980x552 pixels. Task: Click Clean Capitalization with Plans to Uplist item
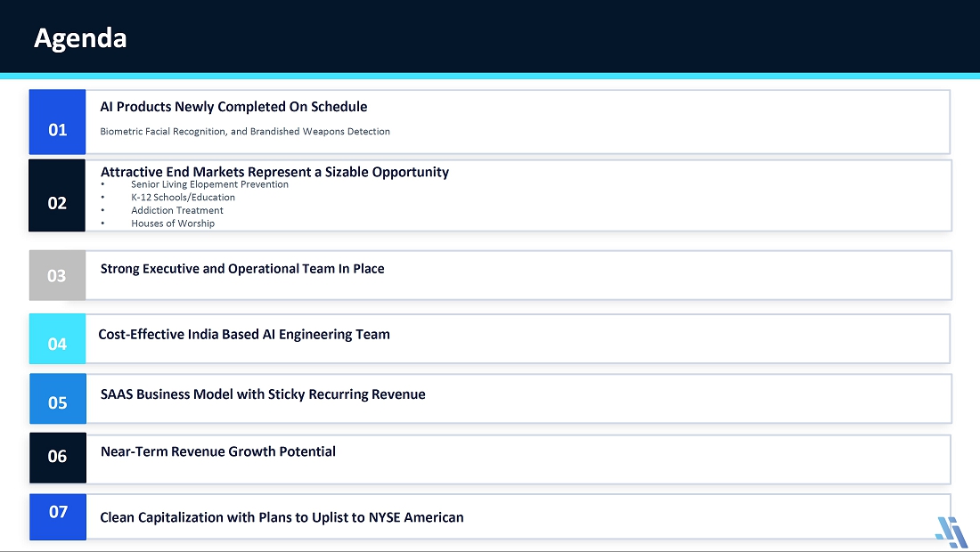click(x=282, y=517)
